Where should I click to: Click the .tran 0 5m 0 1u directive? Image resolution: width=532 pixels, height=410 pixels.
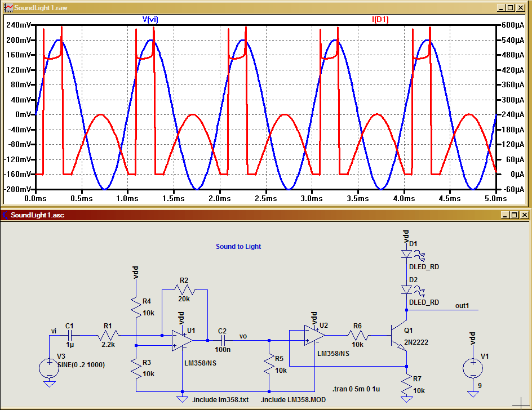(x=356, y=389)
